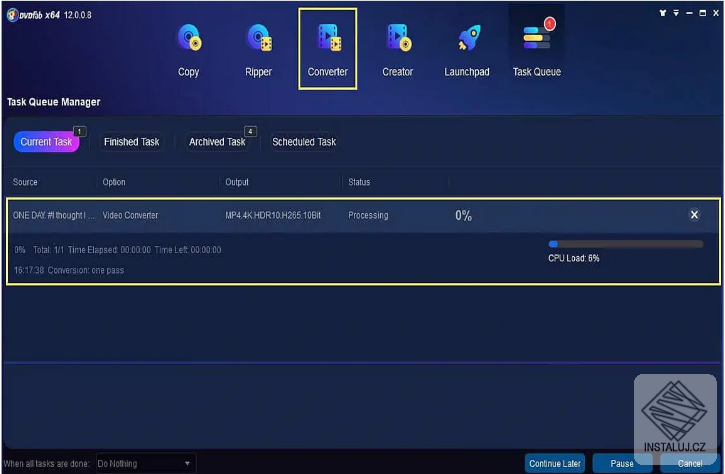The height and width of the screenshot is (474, 725).
Task: Switch to Current Task tab
Action: tap(46, 142)
